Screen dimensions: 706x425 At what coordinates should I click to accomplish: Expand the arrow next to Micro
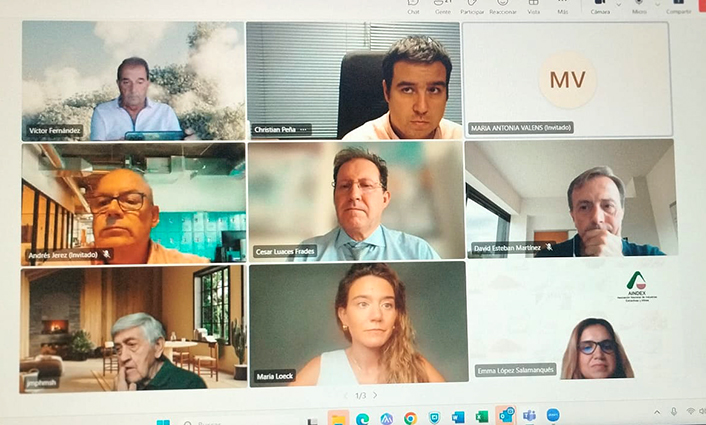click(657, 5)
